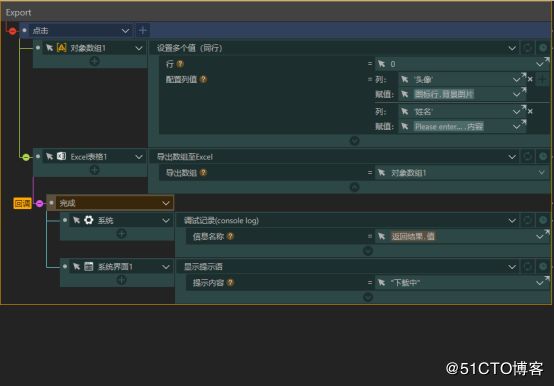Open the '姓名' column value dropdown
This screenshot has width=554, height=386.
(517, 112)
